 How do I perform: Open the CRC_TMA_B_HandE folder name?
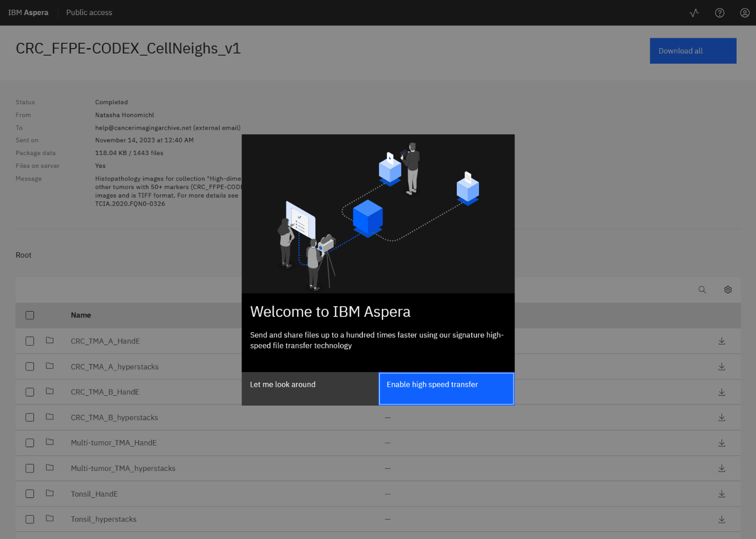105,392
